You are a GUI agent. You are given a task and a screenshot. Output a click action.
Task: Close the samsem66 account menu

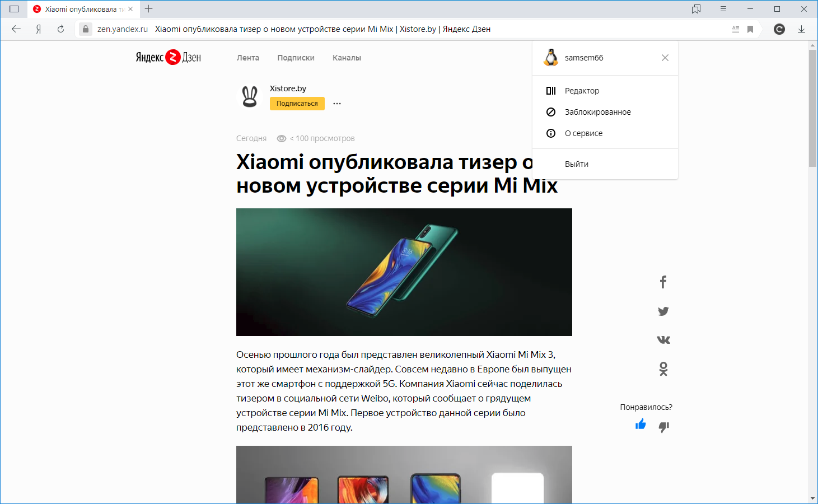pos(665,58)
